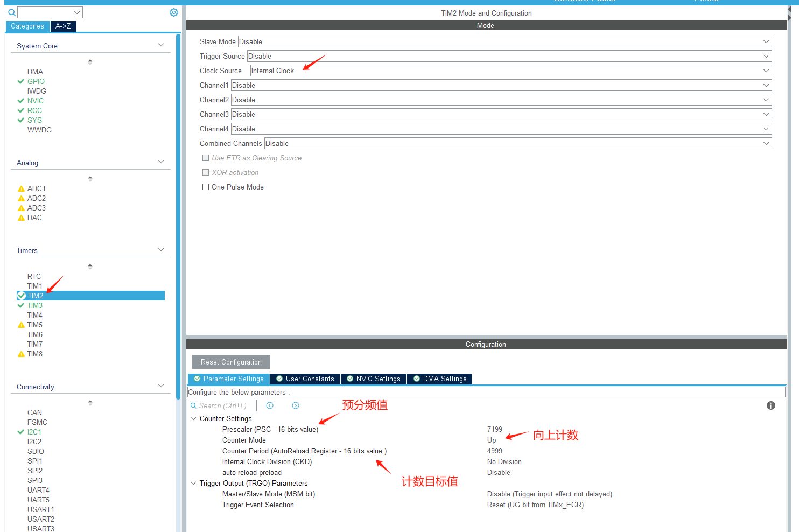Screen dimensions: 799x532
Task: Select NVIC under System Core
Action: point(36,101)
